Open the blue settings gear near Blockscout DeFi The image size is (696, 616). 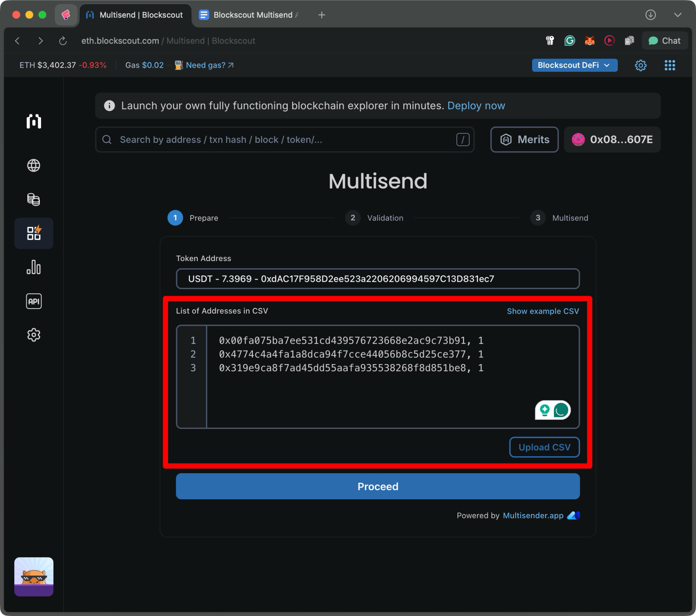click(x=641, y=65)
